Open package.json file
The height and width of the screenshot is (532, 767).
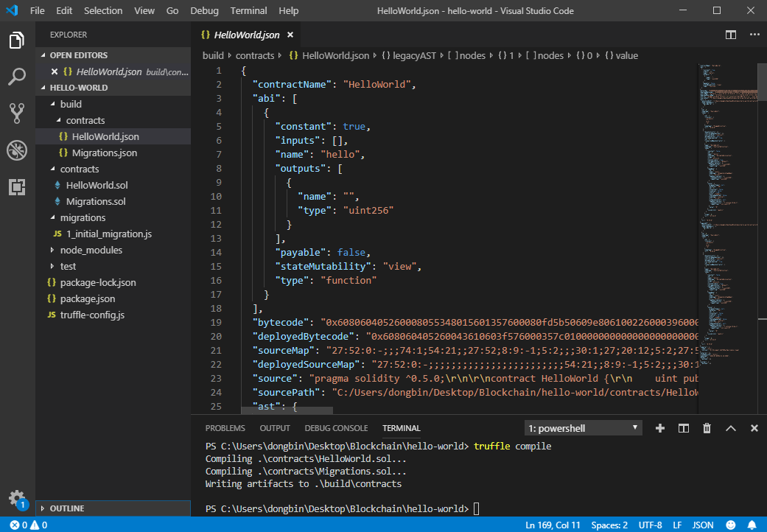pyautogui.click(x=113, y=298)
